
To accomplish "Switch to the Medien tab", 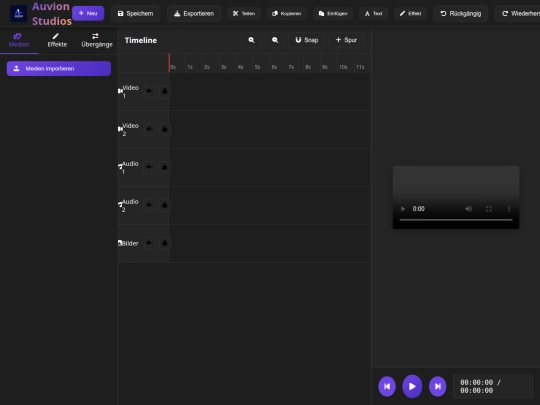I will click(x=19, y=41).
